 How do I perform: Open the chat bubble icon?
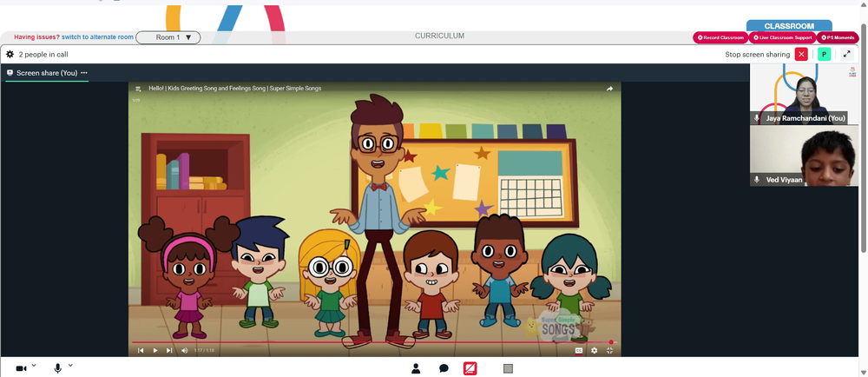pos(444,368)
